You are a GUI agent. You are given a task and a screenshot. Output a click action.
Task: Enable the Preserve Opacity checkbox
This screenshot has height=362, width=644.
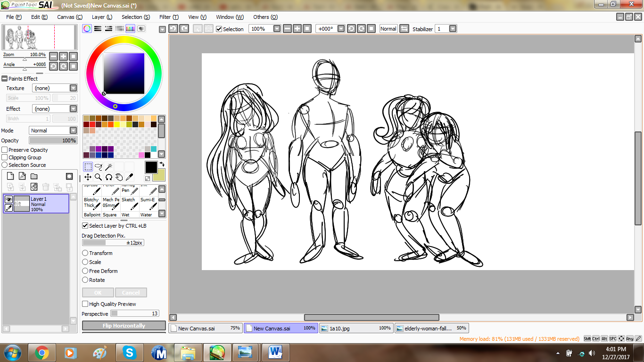coord(5,150)
